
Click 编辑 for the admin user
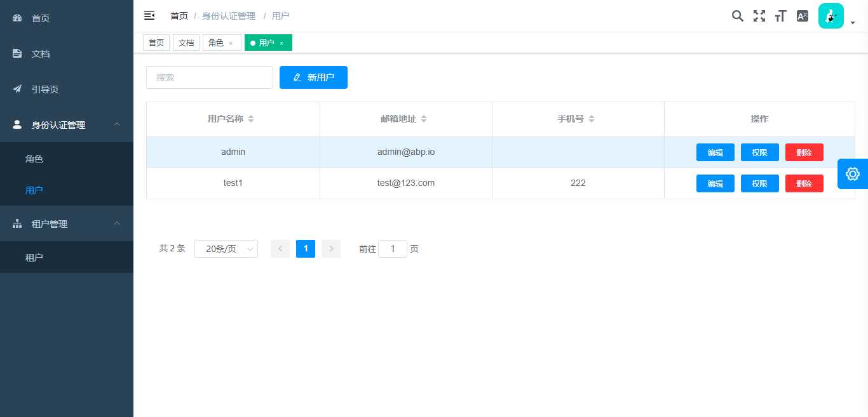715,152
